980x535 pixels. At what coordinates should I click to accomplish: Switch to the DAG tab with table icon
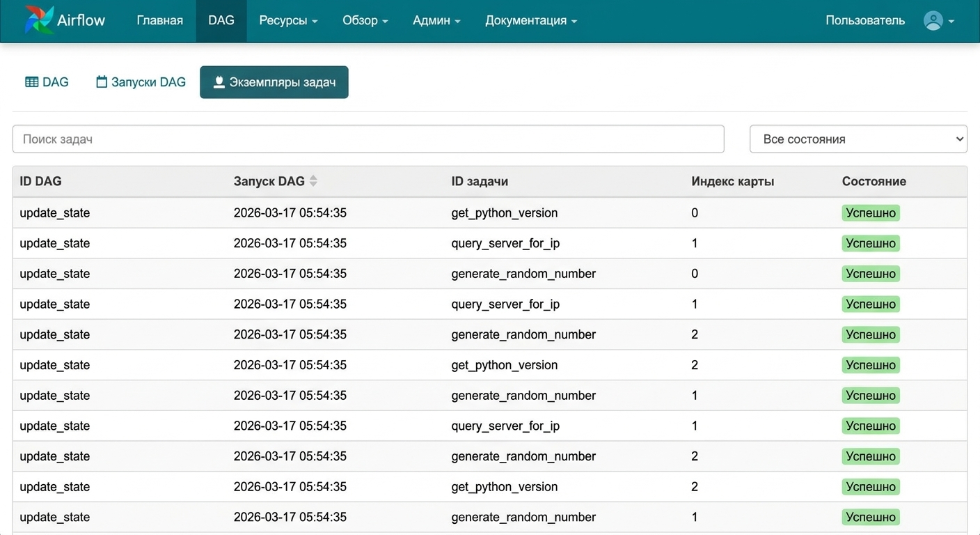47,82
